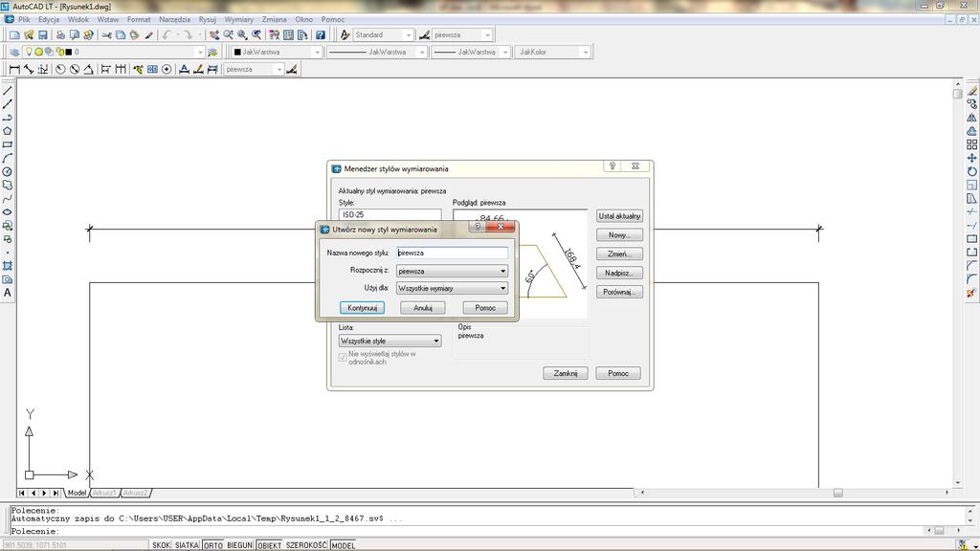
Task: Open the first JakWarstwa linetype dropdown
Action: pos(422,52)
